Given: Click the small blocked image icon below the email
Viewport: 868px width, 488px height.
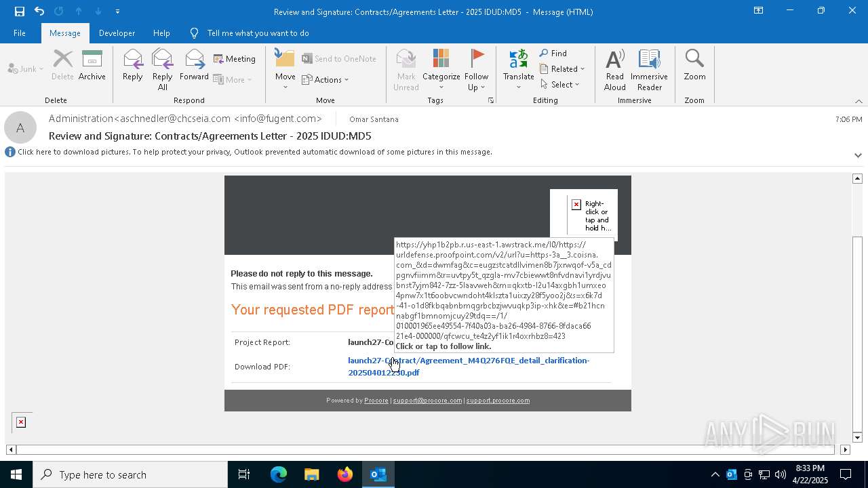Looking at the screenshot, I should click(21, 422).
